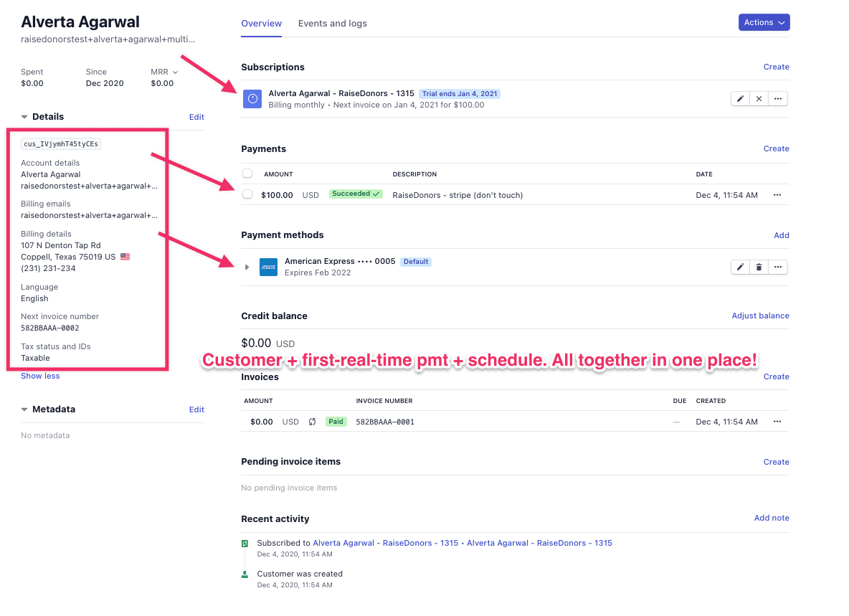Add a payment method

coord(782,235)
